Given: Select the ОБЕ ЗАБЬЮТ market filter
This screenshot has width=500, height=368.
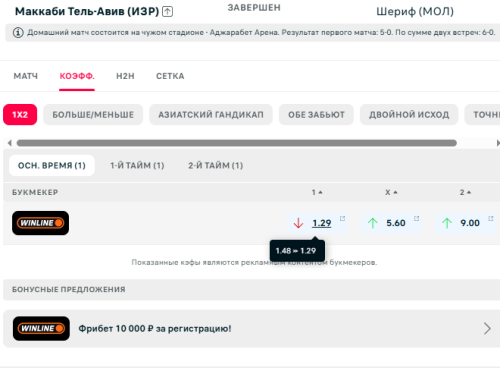Looking at the screenshot, I should [x=316, y=115].
